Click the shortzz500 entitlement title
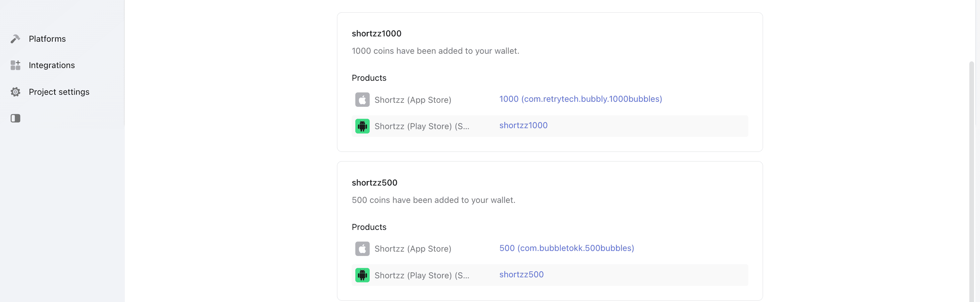 374,183
